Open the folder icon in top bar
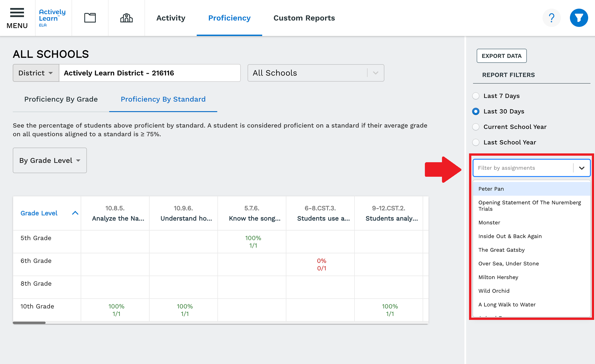 point(90,18)
